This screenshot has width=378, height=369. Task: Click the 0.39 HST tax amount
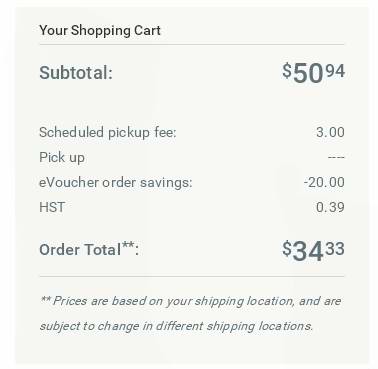(330, 207)
